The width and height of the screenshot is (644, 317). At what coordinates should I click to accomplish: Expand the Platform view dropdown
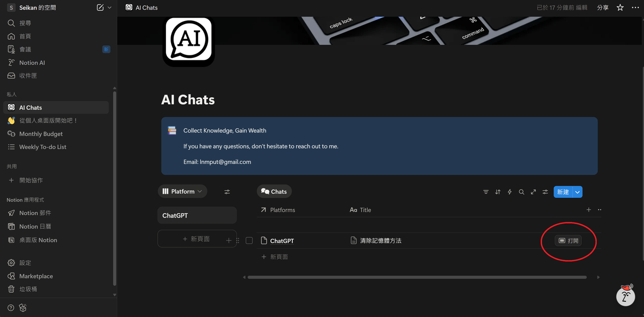[x=183, y=191]
